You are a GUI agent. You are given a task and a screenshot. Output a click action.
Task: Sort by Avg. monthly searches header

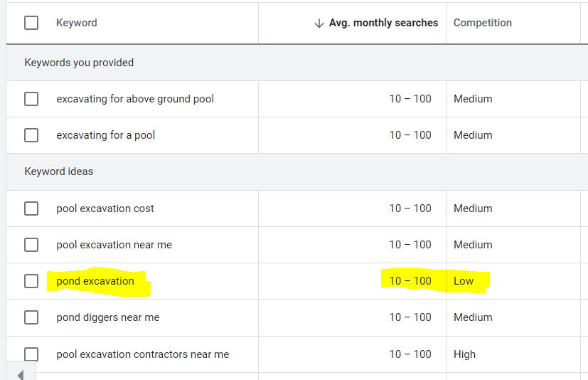point(383,23)
